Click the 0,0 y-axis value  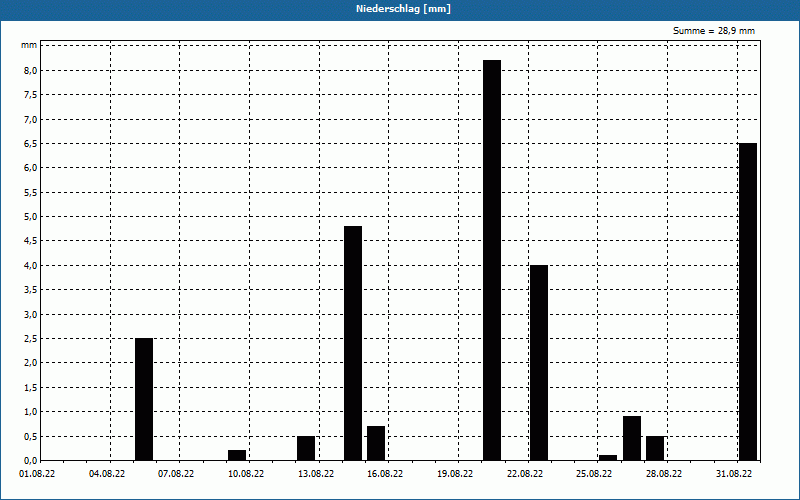click(x=31, y=461)
